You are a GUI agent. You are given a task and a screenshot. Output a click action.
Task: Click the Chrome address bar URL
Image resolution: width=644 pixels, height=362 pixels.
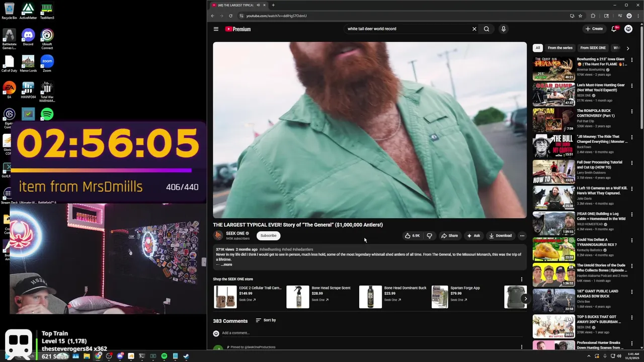click(x=276, y=16)
